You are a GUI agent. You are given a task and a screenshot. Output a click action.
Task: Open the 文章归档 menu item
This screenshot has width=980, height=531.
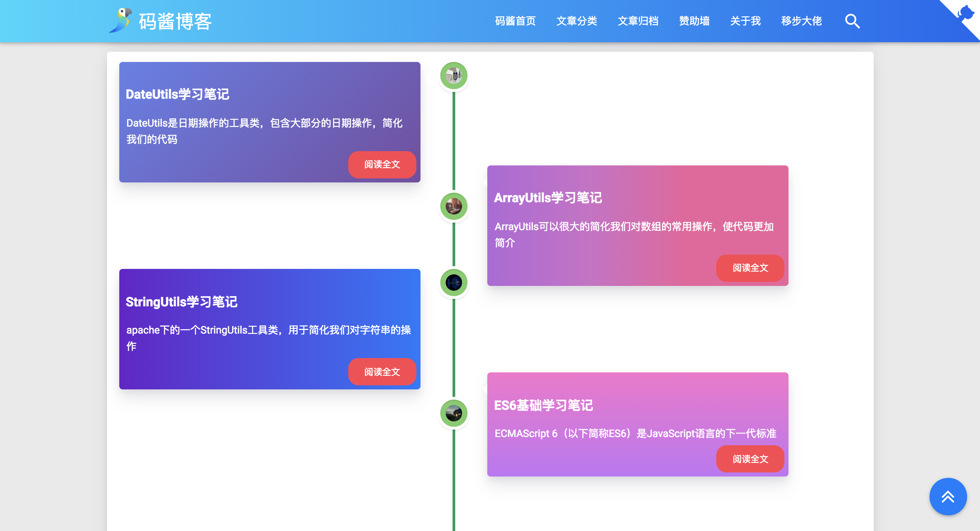click(x=638, y=21)
